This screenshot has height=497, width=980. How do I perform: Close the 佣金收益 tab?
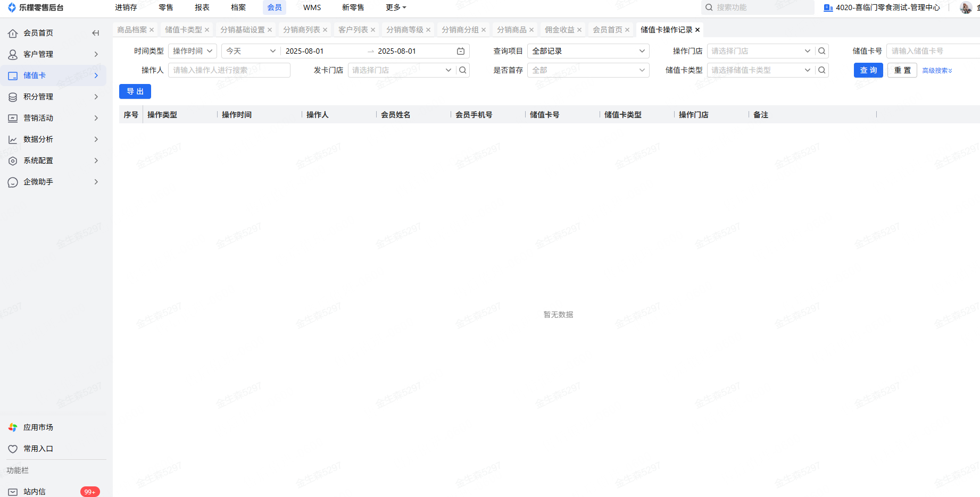pos(579,30)
